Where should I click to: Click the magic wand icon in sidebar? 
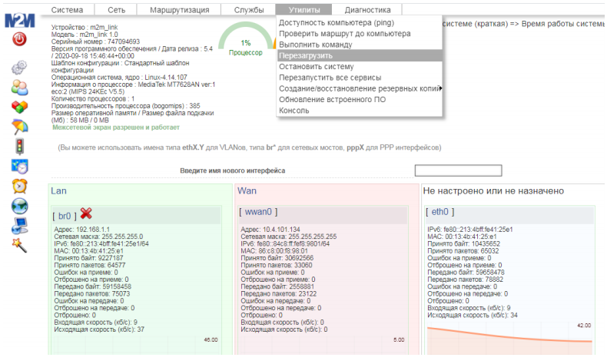coord(20,244)
